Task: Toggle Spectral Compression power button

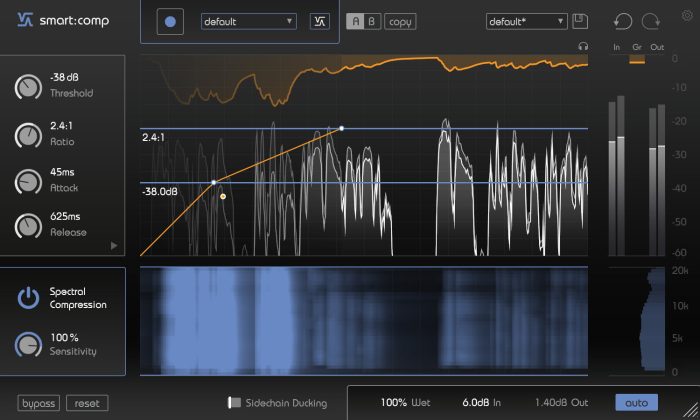Action: tap(28, 298)
